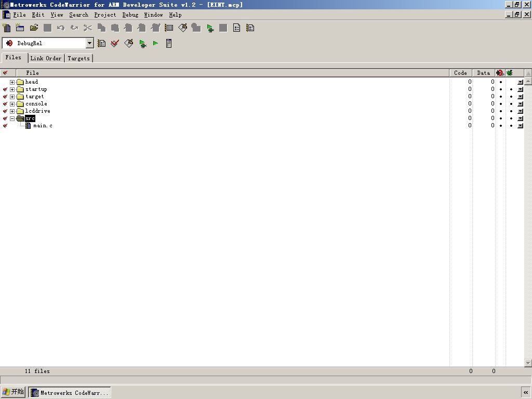Image resolution: width=532 pixels, height=399 pixels.
Task: Click the document icon left of File menu
Action: pos(6,15)
